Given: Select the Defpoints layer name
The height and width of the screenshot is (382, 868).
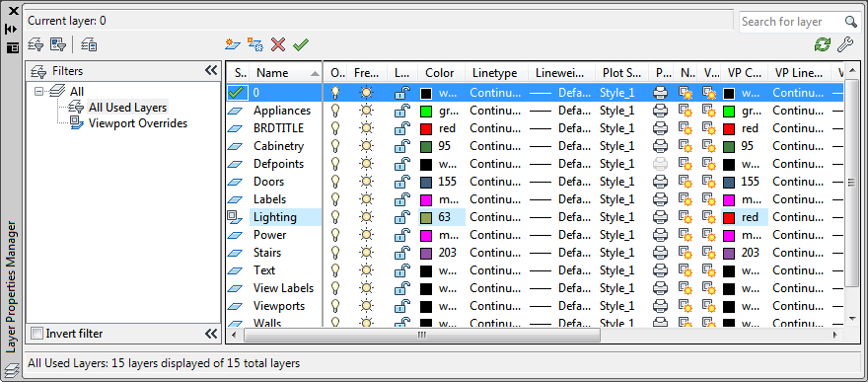Looking at the screenshot, I should [x=278, y=164].
